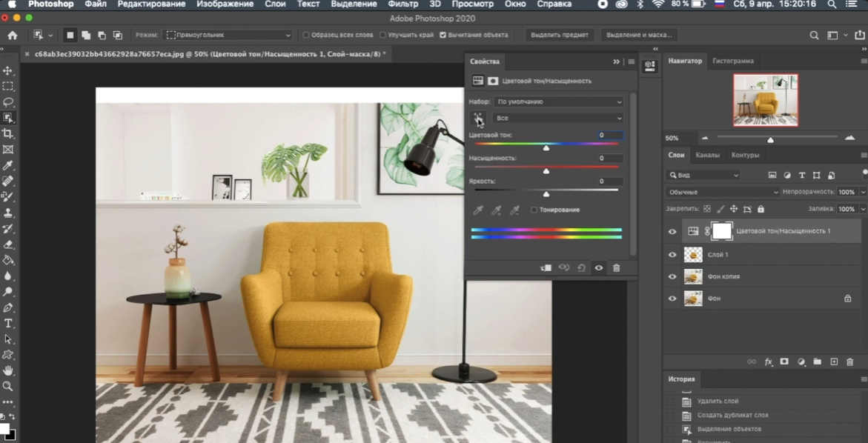Open the Вид layer filter dropdown
This screenshot has width=868, height=443.
tap(703, 176)
